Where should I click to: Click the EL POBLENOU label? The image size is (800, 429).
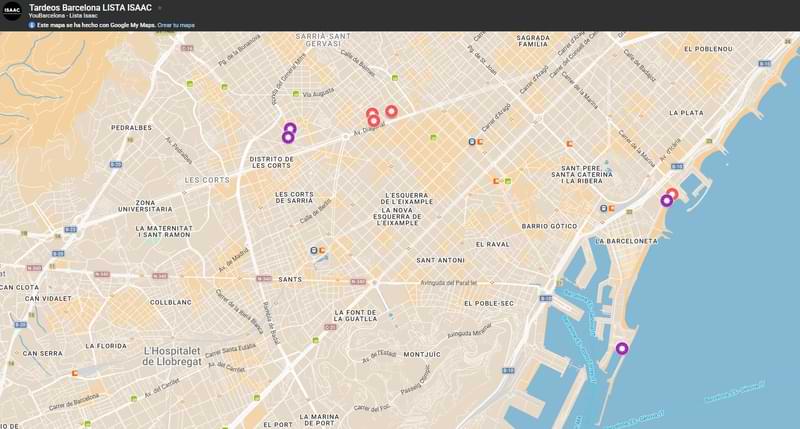pyautogui.click(x=708, y=49)
